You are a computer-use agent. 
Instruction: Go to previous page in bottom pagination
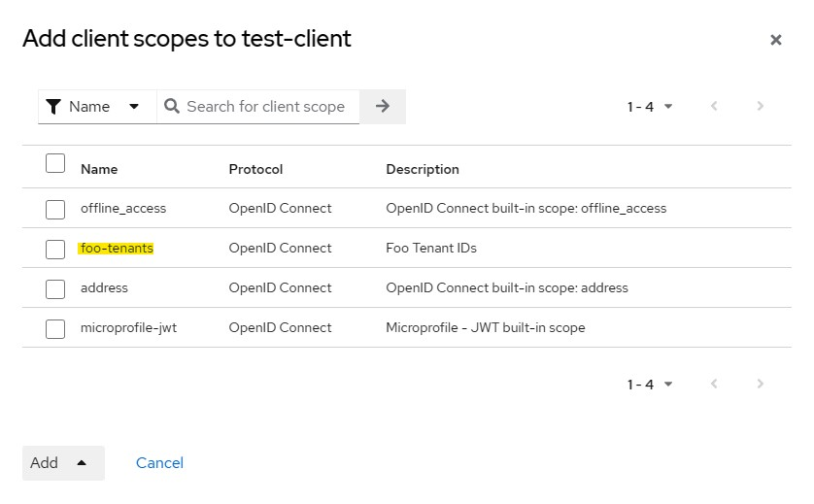coord(714,384)
